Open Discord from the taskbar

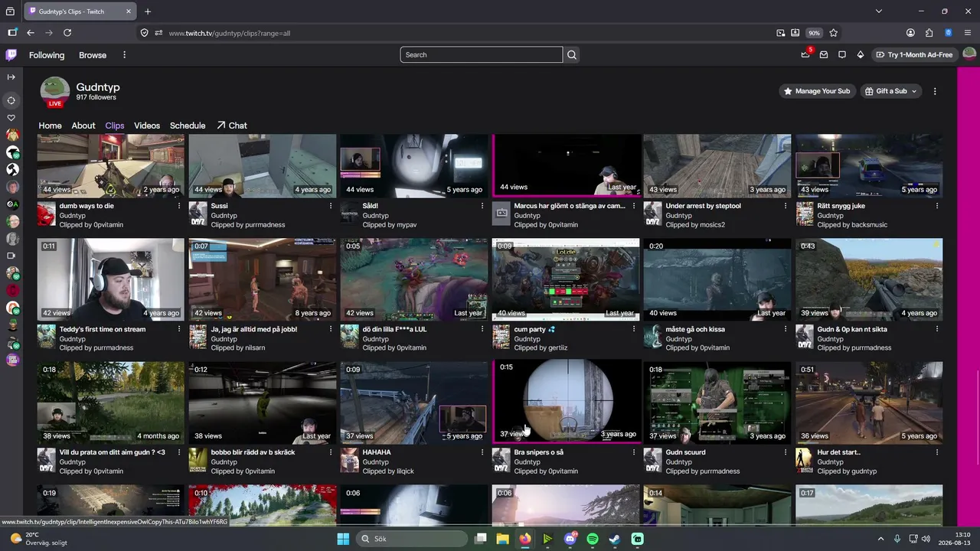coord(570,539)
